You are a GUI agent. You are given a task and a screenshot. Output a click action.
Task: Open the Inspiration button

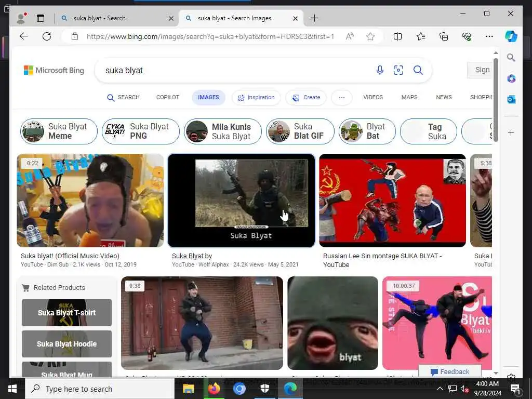click(x=256, y=97)
